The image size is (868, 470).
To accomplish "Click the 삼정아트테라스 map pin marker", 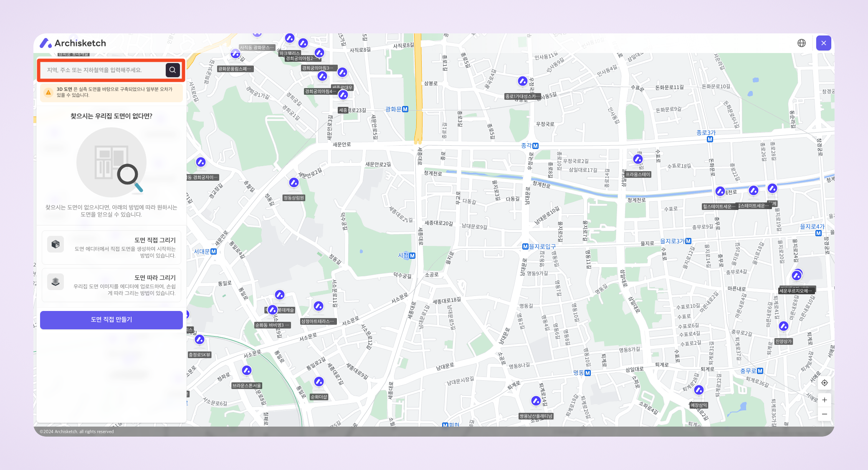I will [x=319, y=306].
